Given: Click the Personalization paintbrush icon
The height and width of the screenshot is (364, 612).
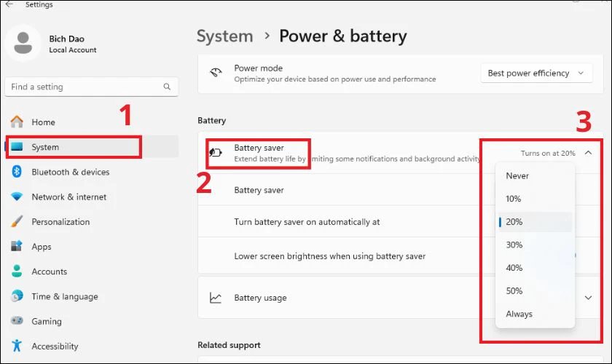Looking at the screenshot, I should [x=17, y=222].
